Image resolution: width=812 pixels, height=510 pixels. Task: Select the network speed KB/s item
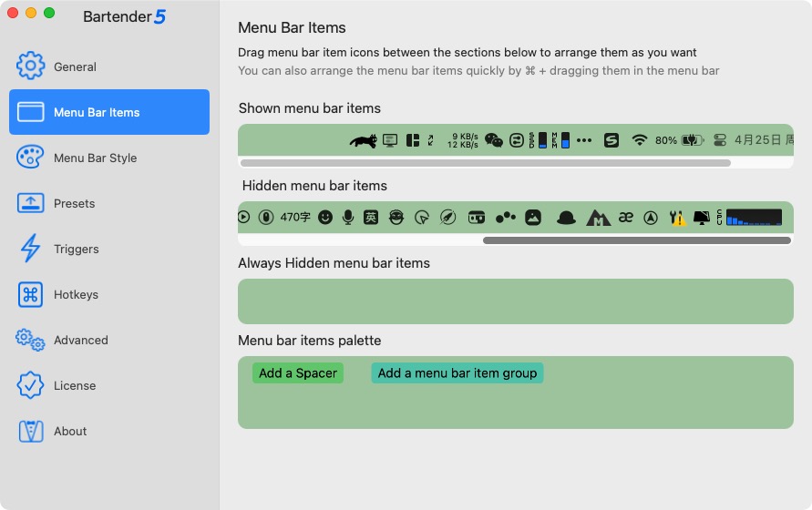(x=463, y=140)
